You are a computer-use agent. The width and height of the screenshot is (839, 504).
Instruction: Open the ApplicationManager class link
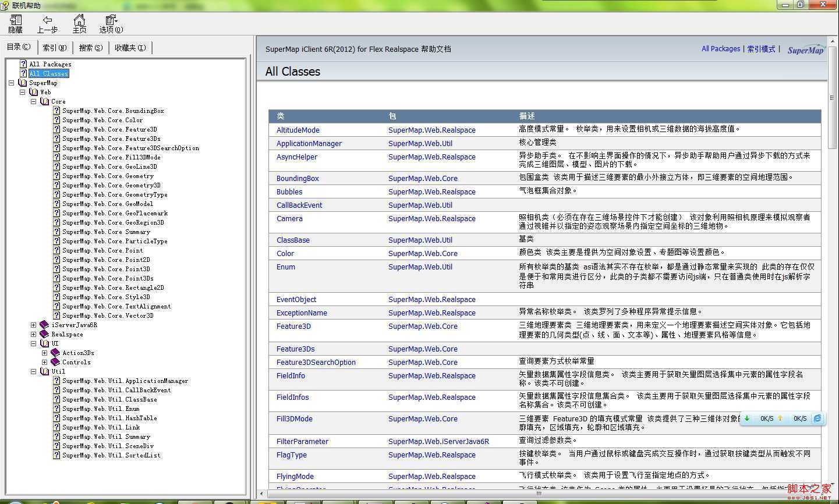(x=309, y=143)
